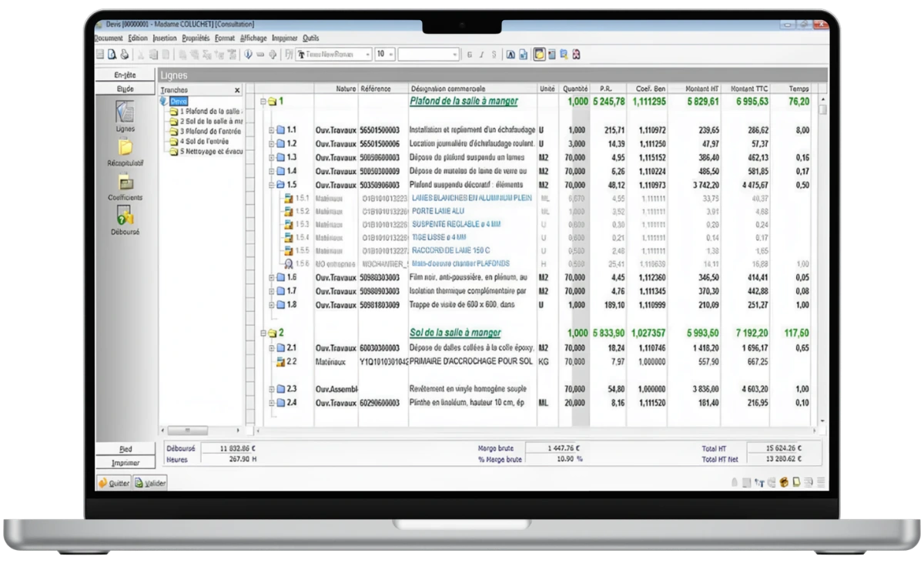Collapse line 1.5 in grid

click(x=271, y=185)
